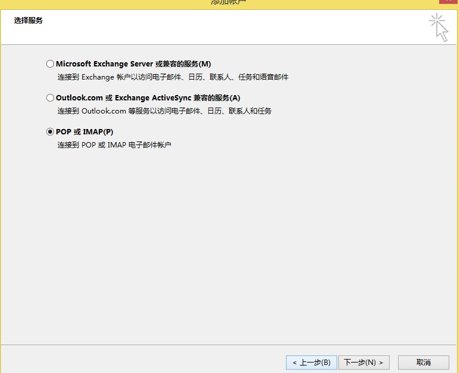Click the Outlook.com services description text line
Screen dimensions: 459x373
[164, 111]
